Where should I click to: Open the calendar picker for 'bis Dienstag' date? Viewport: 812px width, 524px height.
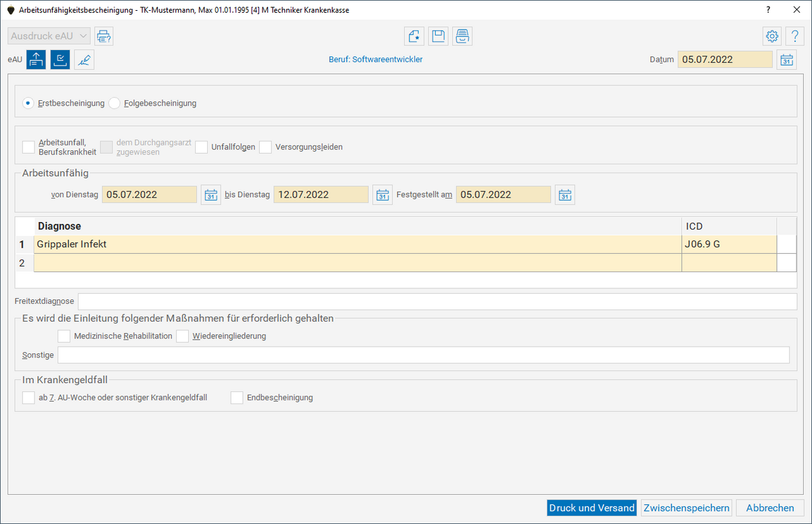pos(383,195)
